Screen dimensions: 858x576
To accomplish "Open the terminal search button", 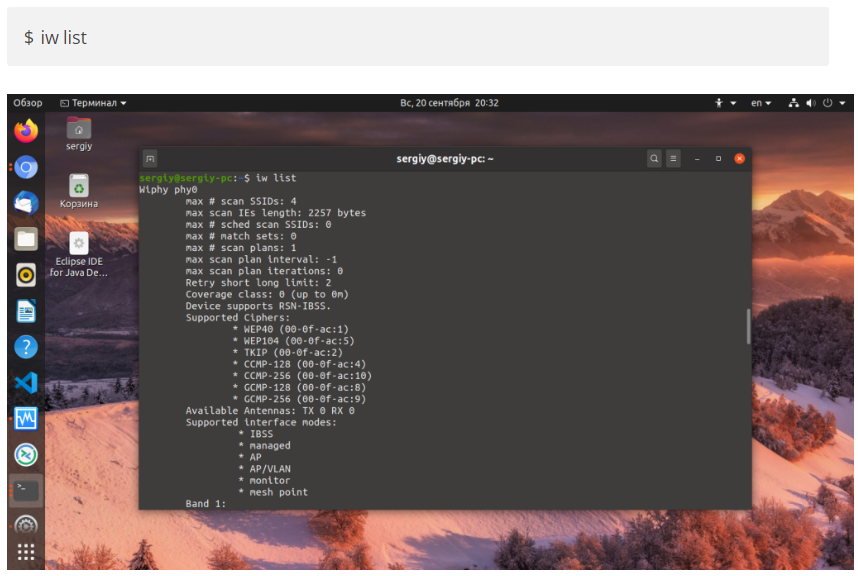I will [654, 159].
